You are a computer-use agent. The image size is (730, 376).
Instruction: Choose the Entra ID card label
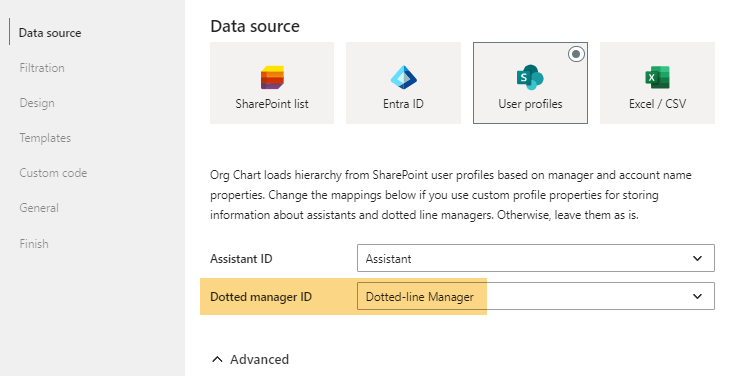[404, 104]
